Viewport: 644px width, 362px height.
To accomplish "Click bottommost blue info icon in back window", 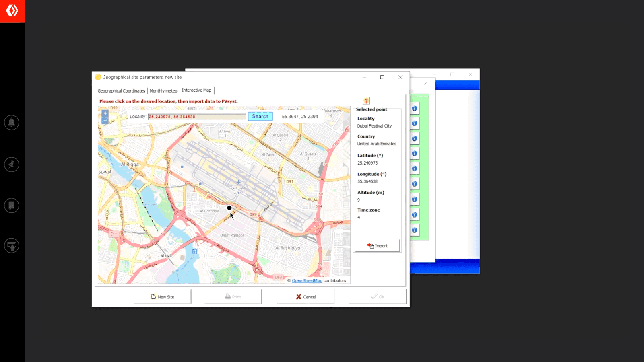I will coord(414,230).
